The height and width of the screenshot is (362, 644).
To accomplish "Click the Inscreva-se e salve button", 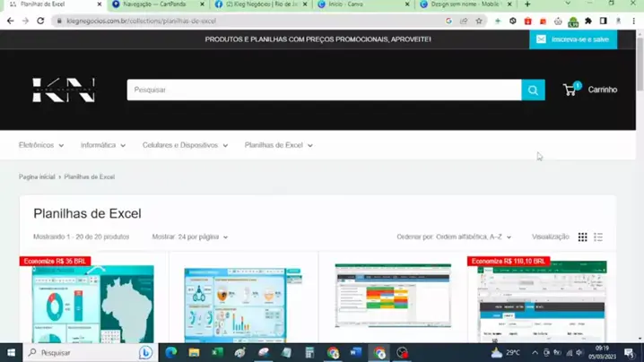I will click(x=572, y=39).
